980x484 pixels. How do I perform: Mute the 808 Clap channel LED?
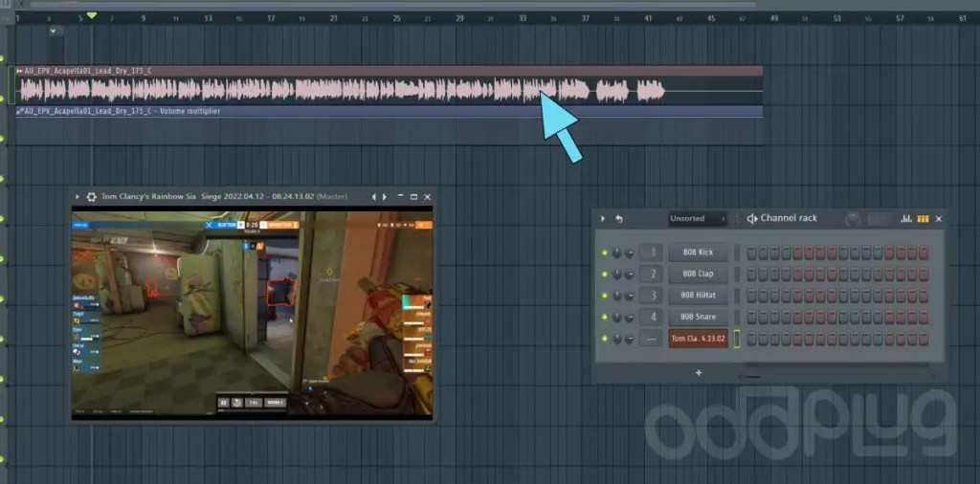[605, 275]
